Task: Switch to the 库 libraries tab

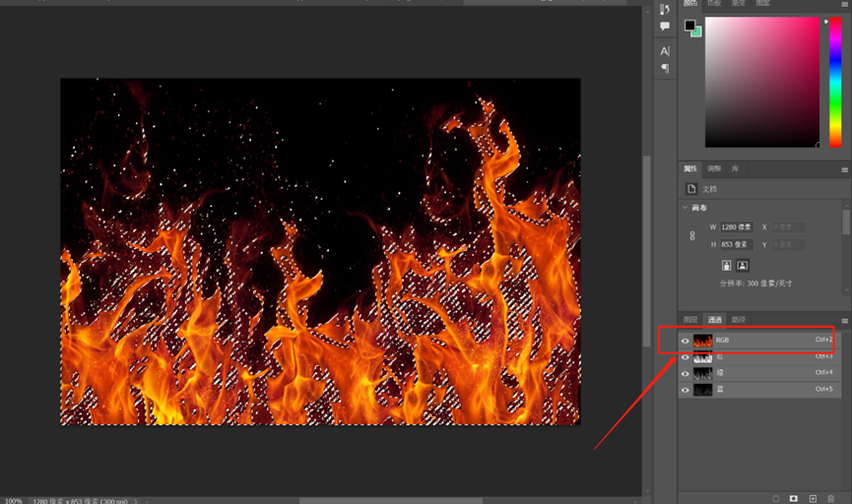Action: pos(735,169)
